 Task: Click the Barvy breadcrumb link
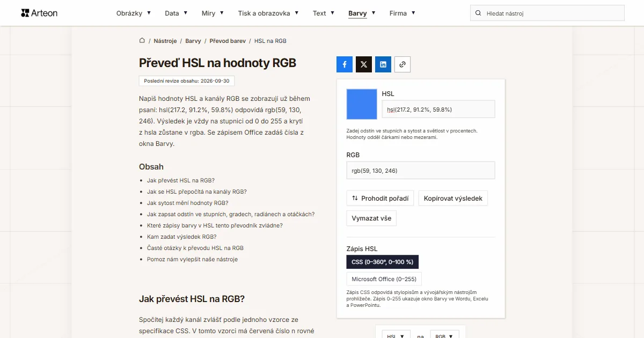[193, 41]
